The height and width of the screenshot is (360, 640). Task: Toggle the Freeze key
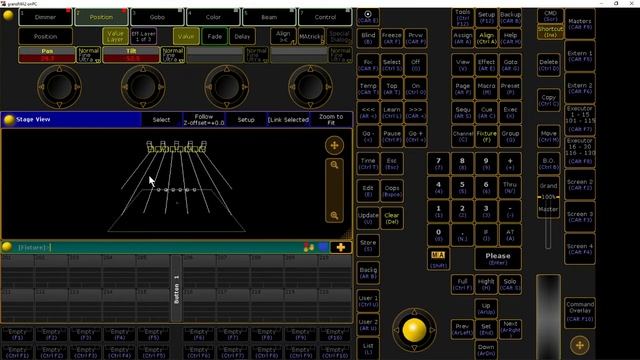pos(392,38)
